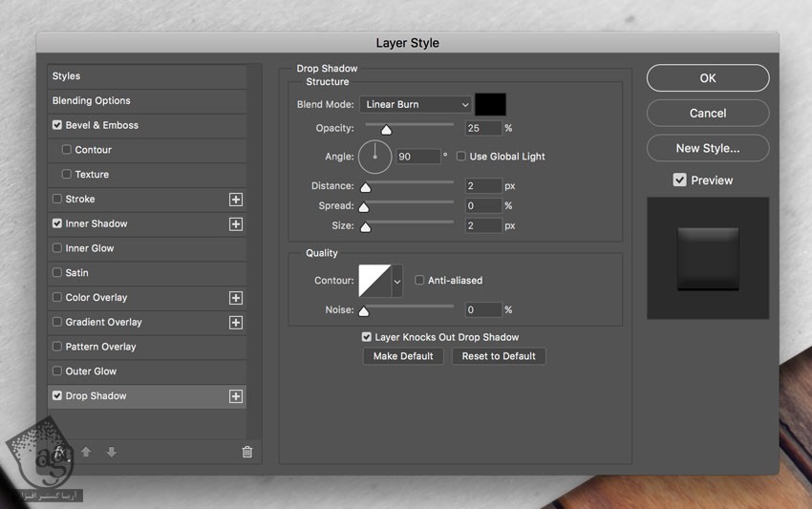Toggle the Anti-aliased checkbox
Screen dimensions: 812x509
pos(419,281)
